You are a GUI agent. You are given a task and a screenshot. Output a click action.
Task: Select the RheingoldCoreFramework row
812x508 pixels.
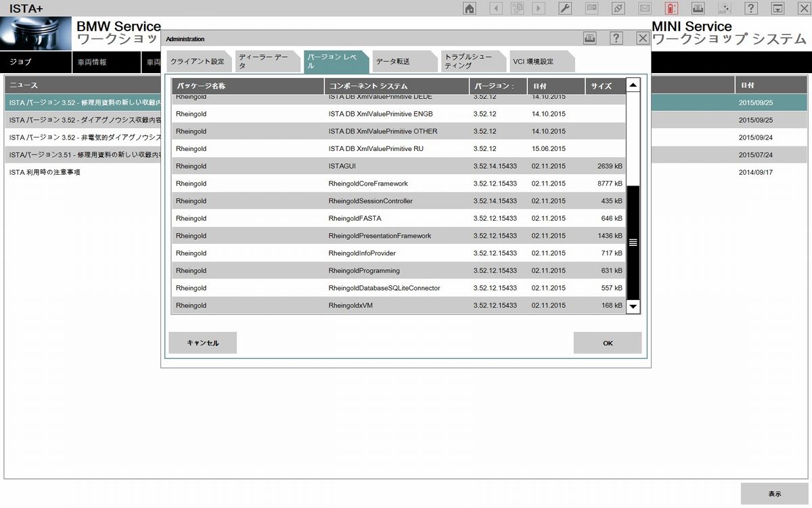point(399,184)
